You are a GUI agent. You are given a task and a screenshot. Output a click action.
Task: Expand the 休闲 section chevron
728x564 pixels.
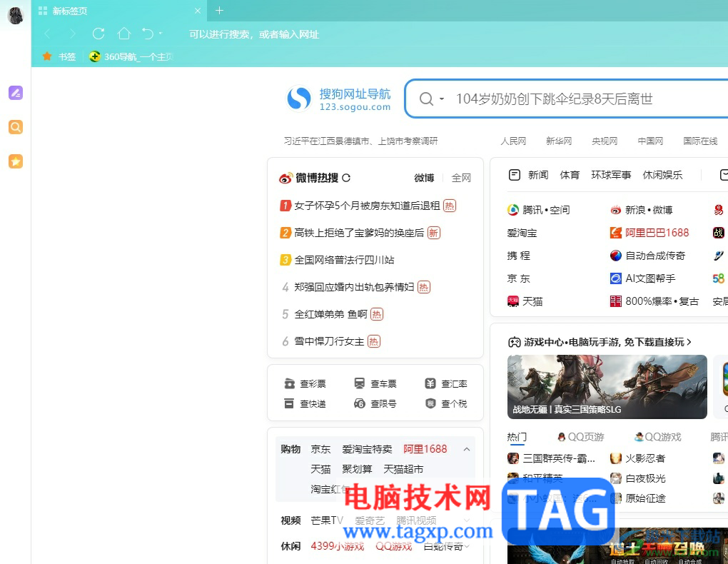(467, 546)
